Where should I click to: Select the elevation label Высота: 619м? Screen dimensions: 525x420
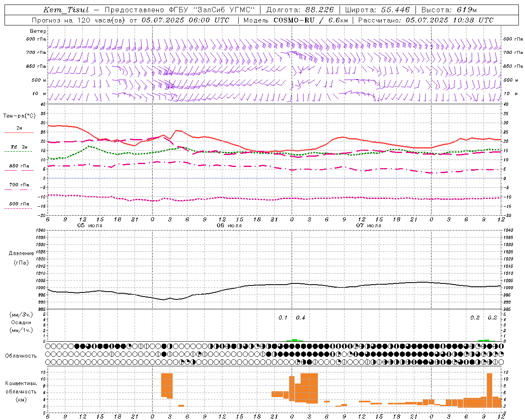click(x=449, y=10)
